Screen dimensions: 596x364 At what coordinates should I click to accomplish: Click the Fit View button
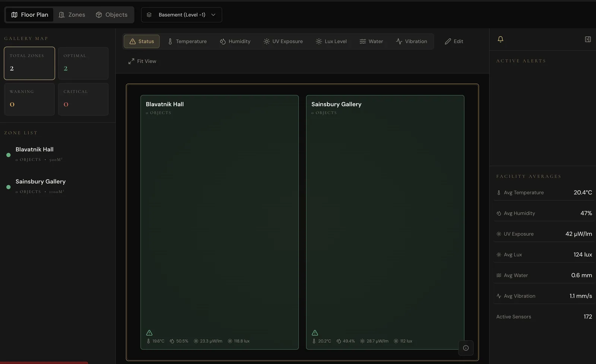click(x=142, y=61)
